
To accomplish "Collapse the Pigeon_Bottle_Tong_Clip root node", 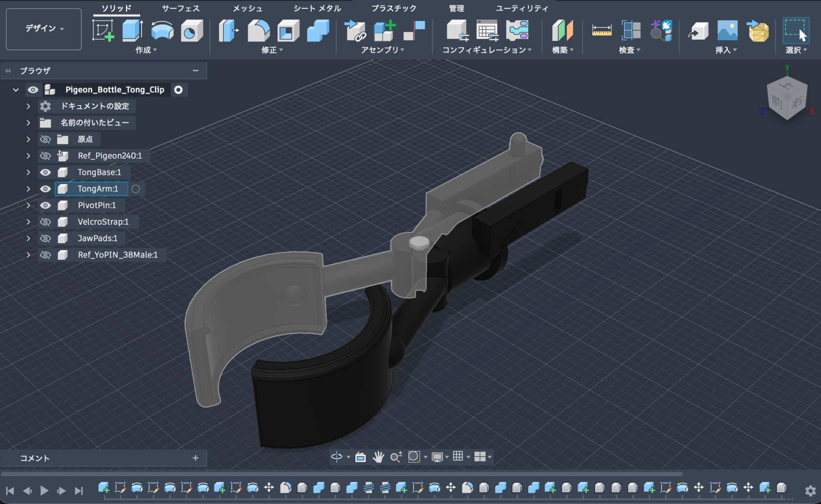I will [x=16, y=90].
